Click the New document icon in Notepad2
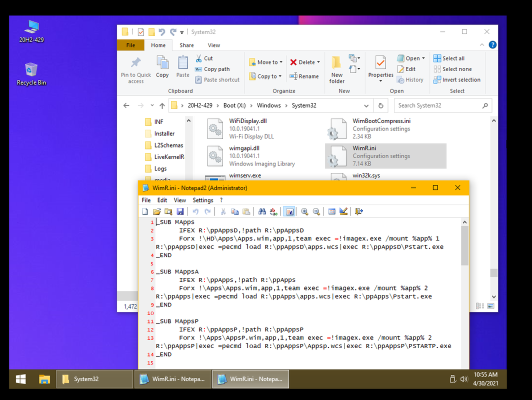This screenshot has width=532, height=400. pyautogui.click(x=145, y=211)
